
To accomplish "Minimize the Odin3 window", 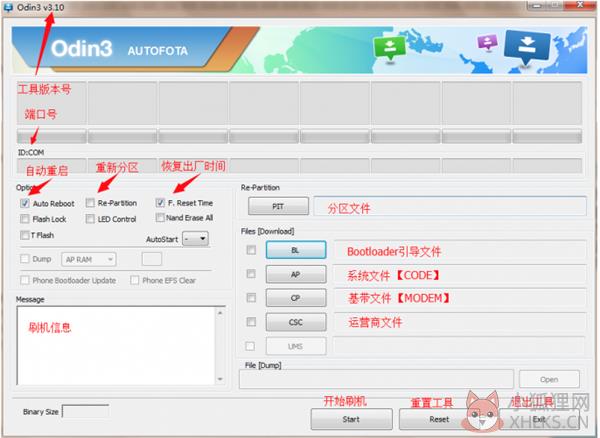I will point(536,5).
